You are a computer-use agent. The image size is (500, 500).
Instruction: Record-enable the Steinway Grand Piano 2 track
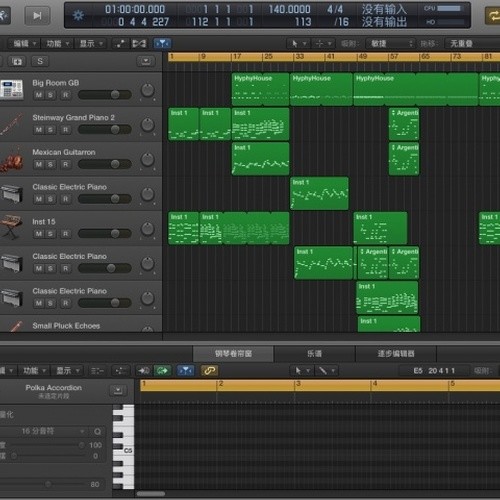click(66, 130)
